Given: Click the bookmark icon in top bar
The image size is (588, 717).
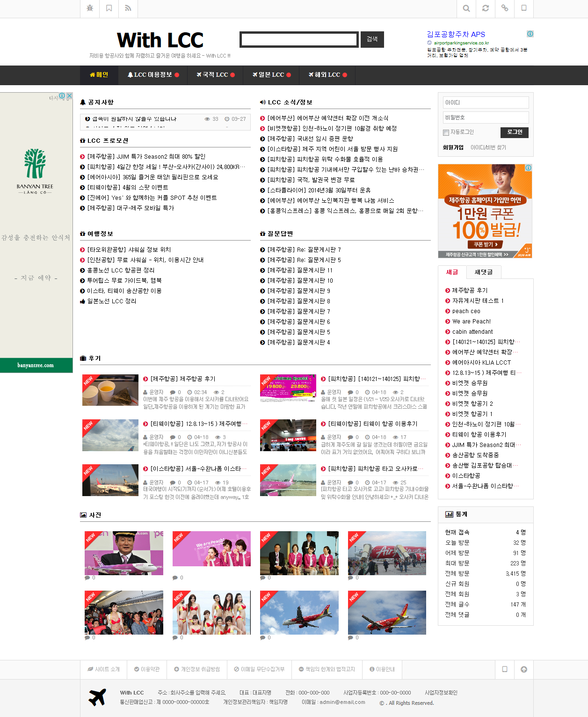Looking at the screenshot, I should [x=109, y=8].
